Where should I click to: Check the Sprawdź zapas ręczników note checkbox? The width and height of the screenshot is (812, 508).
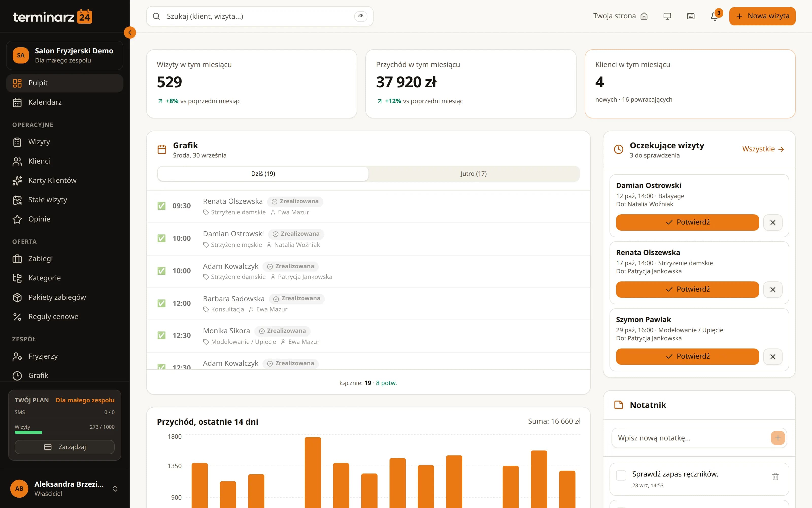621,475
